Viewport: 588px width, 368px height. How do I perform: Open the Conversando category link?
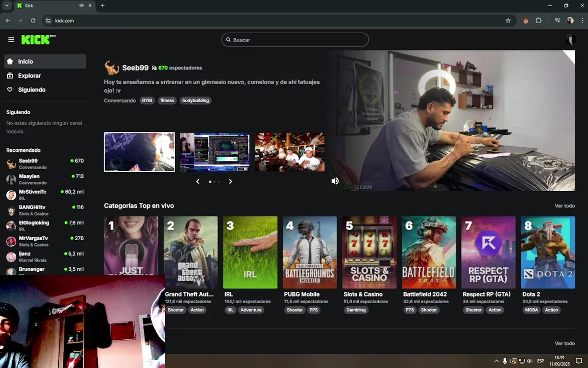(x=119, y=100)
